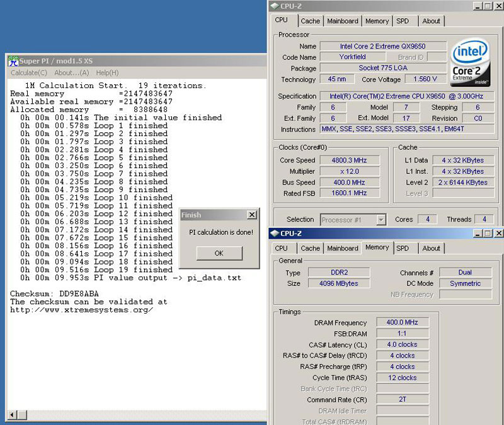Click the Multiplier value x 12.0

click(x=350, y=171)
